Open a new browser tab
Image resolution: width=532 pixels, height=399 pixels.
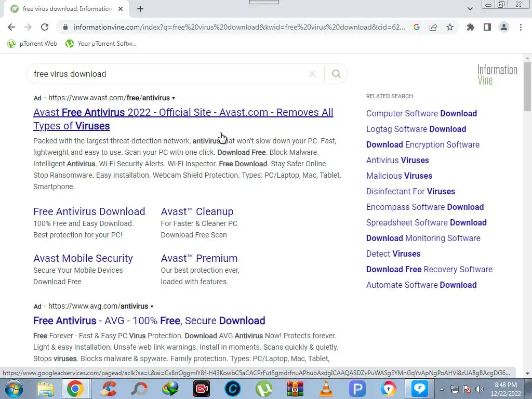click(x=140, y=9)
